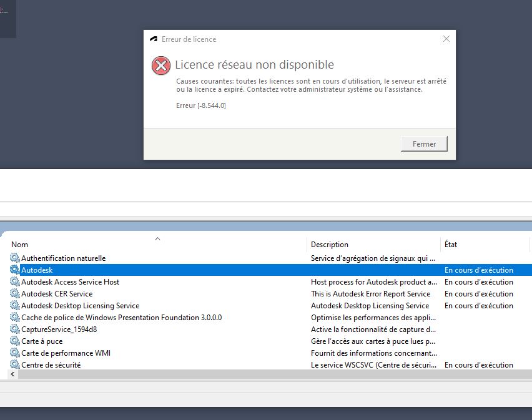
Task: Close the Erreur de licence dialog
Action: [446, 39]
